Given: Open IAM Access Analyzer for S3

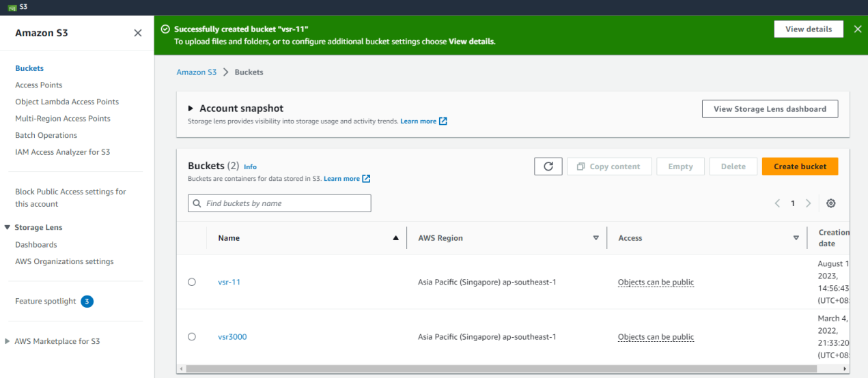Looking at the screenshot, I should (x=63, y=152).
